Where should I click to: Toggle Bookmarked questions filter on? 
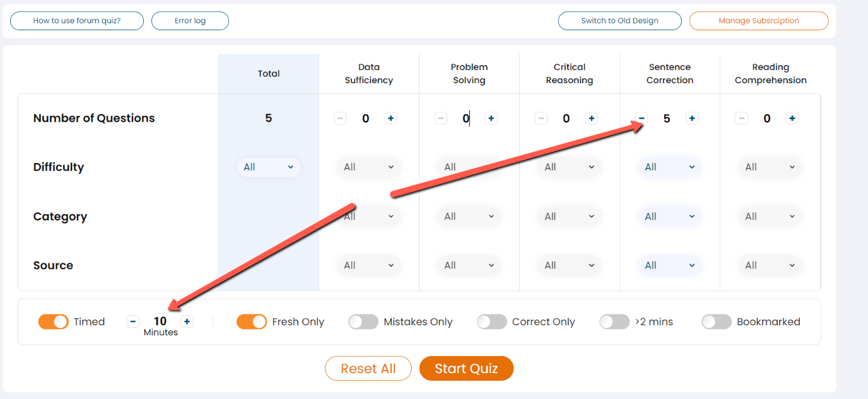point(717,321)
